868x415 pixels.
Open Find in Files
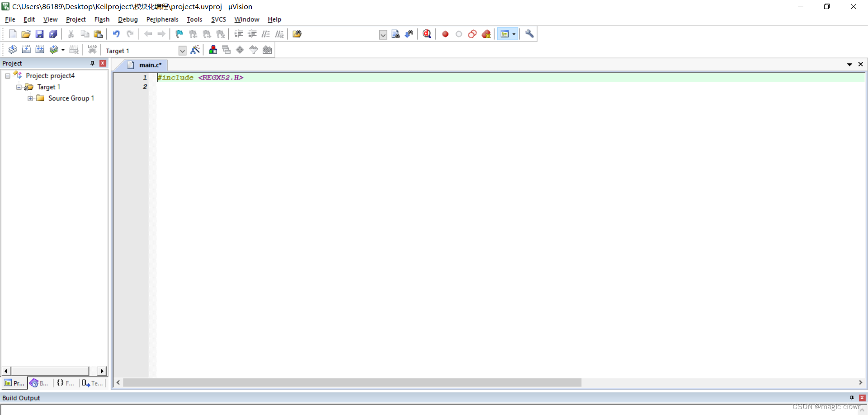pyautogui.click(x=297, y=34)
